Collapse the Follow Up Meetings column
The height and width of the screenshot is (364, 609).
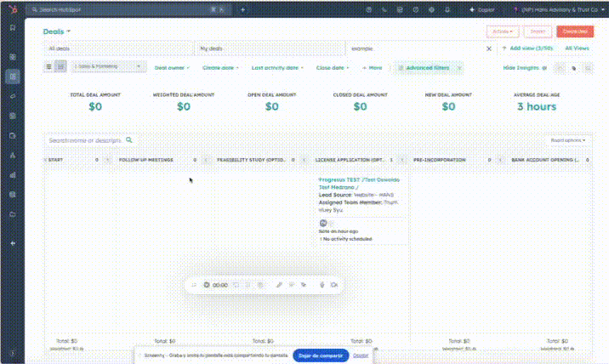coord(206,160)
